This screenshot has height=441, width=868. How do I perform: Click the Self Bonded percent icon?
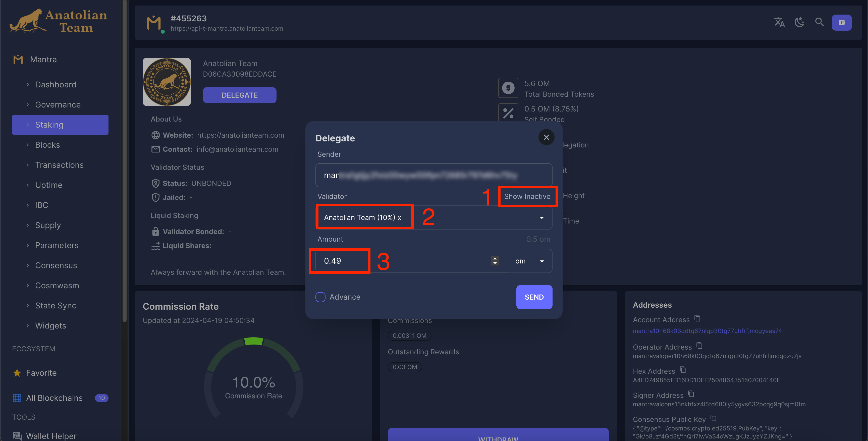coord(508,113)
